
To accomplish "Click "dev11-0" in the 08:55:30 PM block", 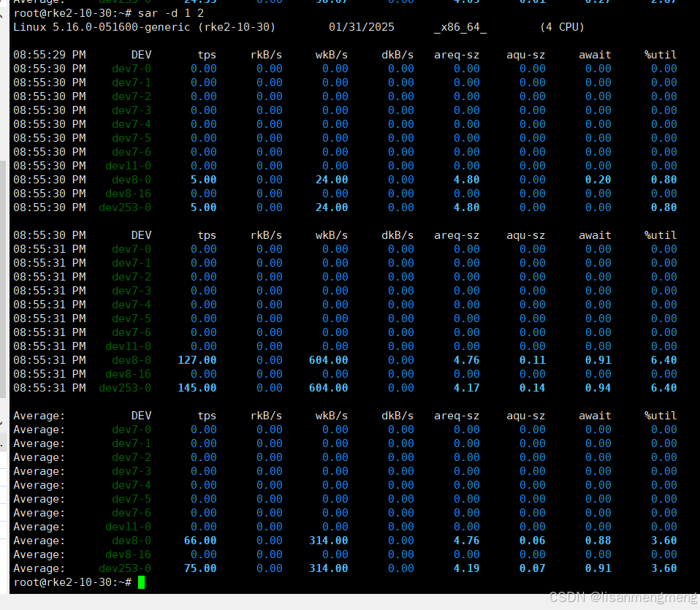I will [129, 166].
